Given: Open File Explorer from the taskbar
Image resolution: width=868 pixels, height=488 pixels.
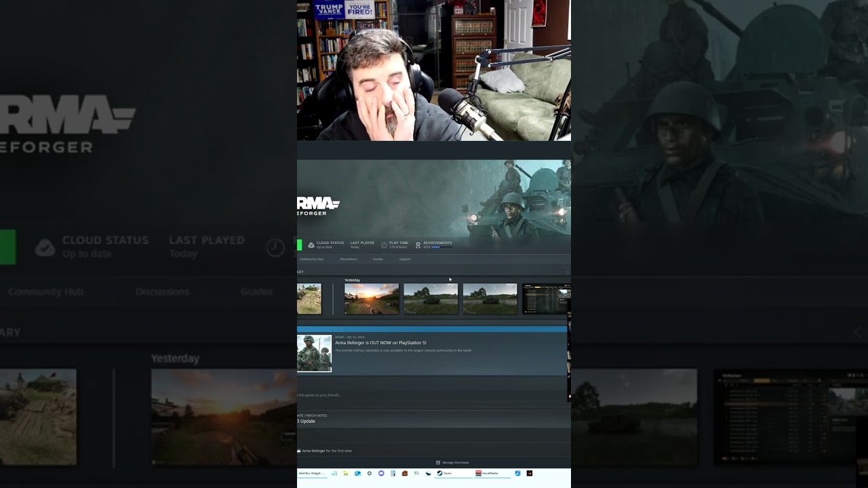Looking at the screenshot, I should pos(346,473).
